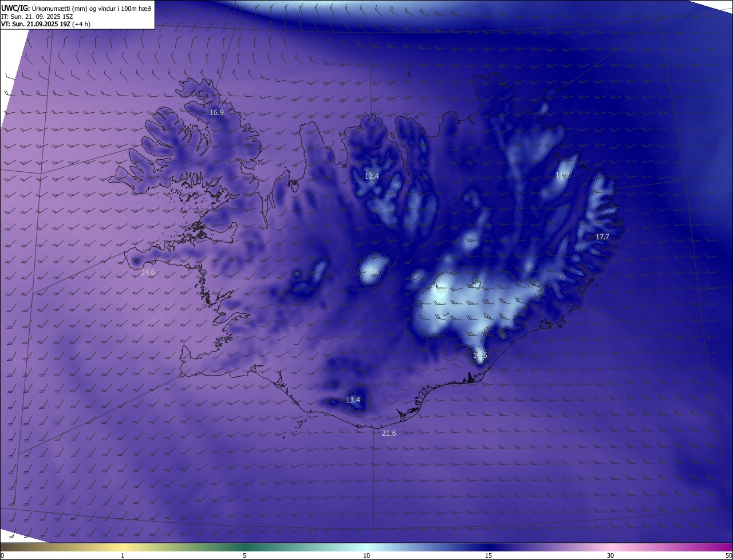Click the 12.4 value label
Screen dimensions: 733x560
click(x=372, y=176)
